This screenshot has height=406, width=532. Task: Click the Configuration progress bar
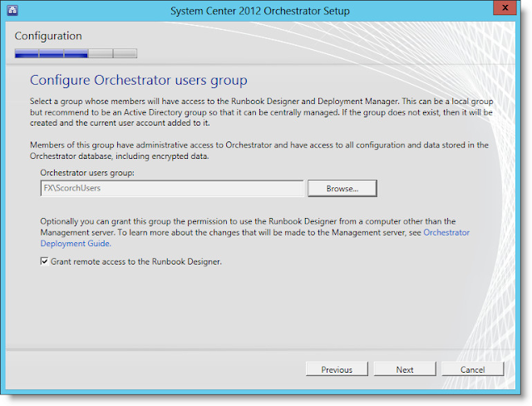76,53
